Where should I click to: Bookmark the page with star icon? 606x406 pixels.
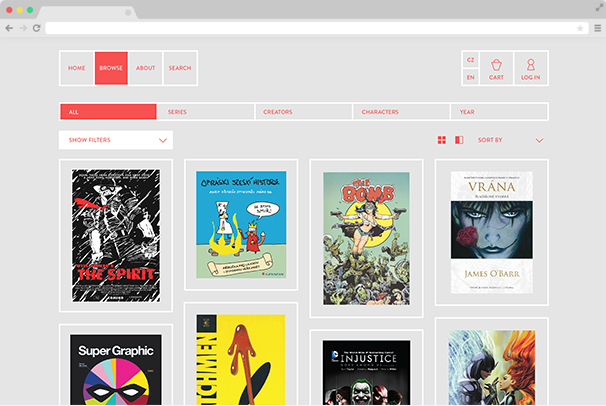click(580, 28)
